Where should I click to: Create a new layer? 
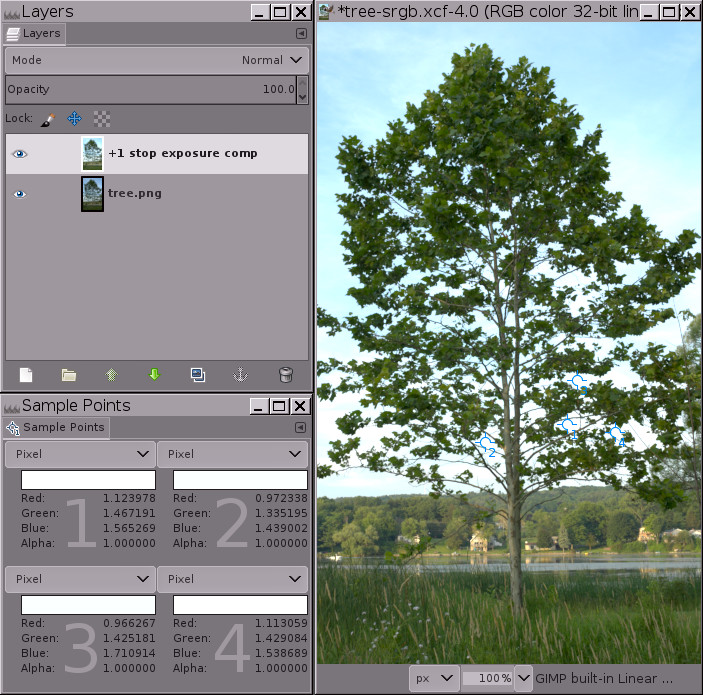(26, 375)
